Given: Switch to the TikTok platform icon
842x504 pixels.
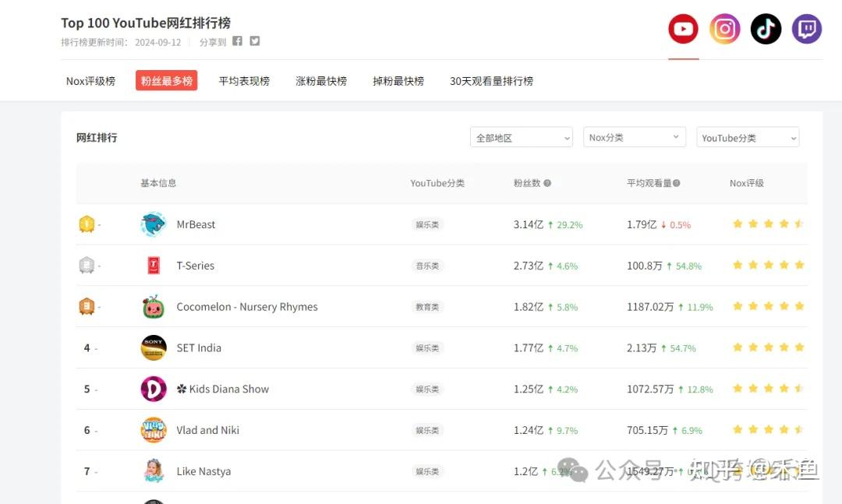Looking at the screenshot, I should 766,29.
